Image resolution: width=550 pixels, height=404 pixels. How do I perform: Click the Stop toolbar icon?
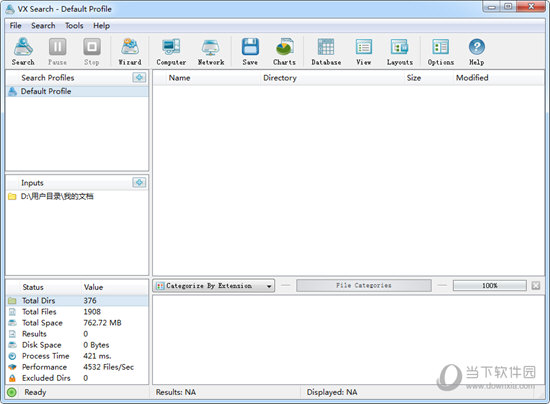pos(92,52)
